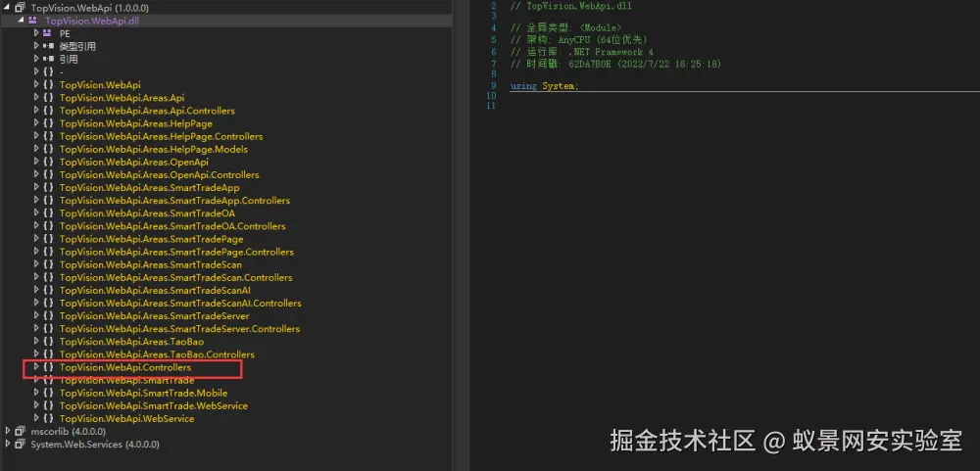The height and width of the screenshot is (471, 980).
Task: Expand the PE node
Action: (36, 33)
